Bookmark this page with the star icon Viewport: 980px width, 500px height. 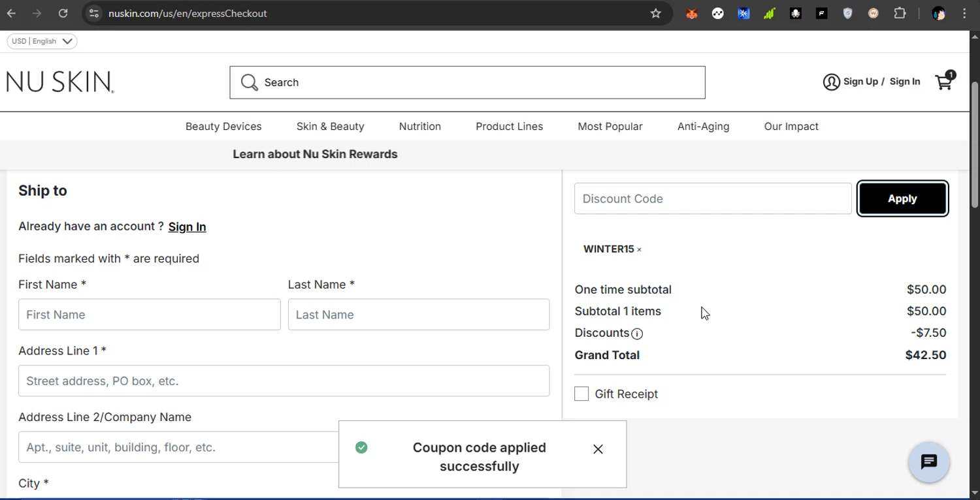[x=656, y=13]
